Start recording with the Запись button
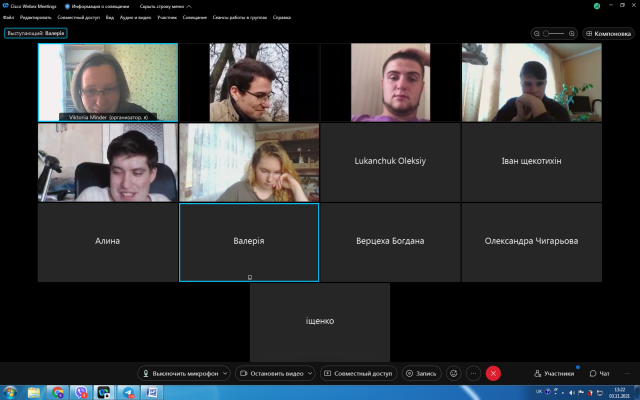The image size is (640, 400). coord(421,373)
